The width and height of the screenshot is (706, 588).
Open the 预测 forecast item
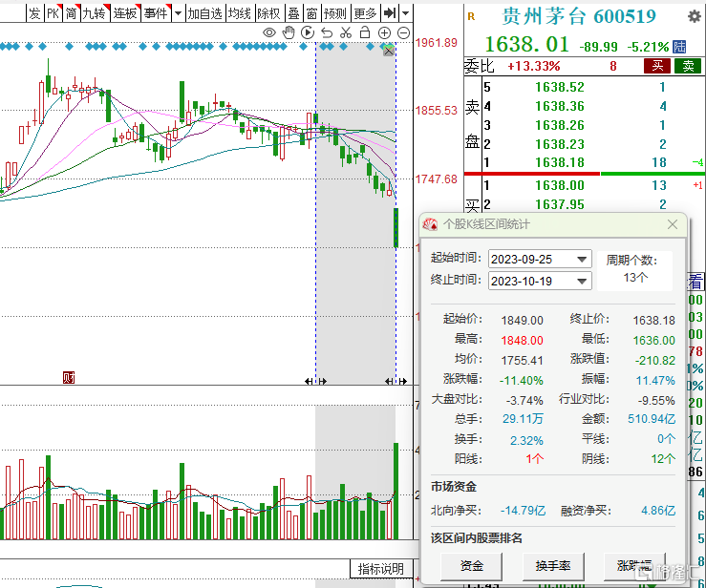(335, 13)
